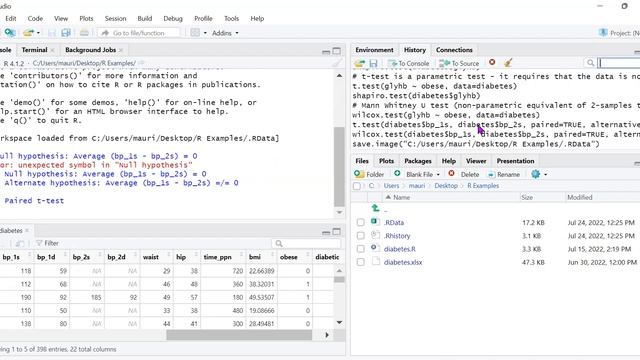Switch to the Terminal tab
Viewport: 640px width, 360px height.
click(x=34, y=50)
